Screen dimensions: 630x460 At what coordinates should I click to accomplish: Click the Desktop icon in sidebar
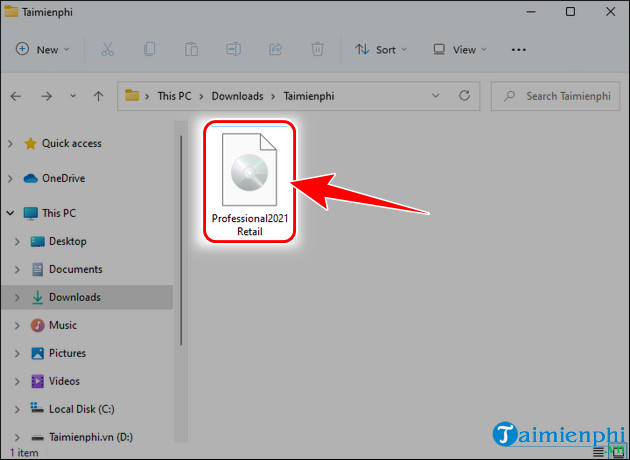(37, 241)
